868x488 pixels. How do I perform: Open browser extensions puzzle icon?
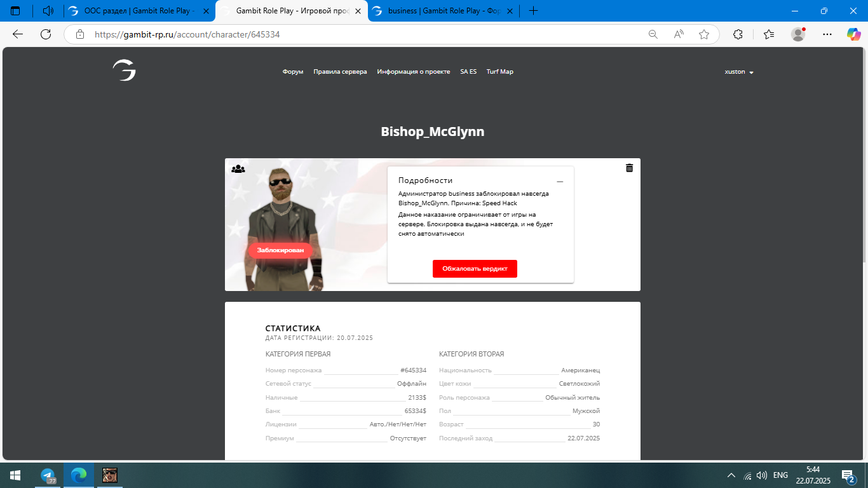[738, 34]
